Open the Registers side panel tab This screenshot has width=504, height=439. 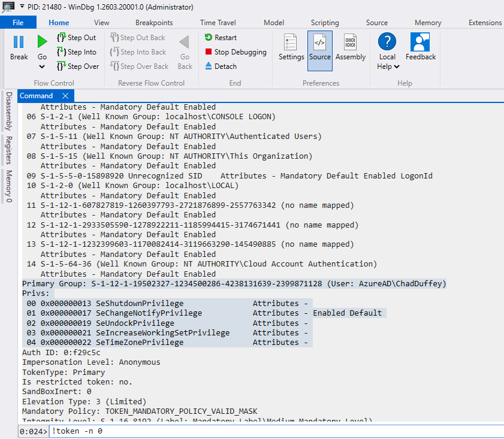(8, 150)
